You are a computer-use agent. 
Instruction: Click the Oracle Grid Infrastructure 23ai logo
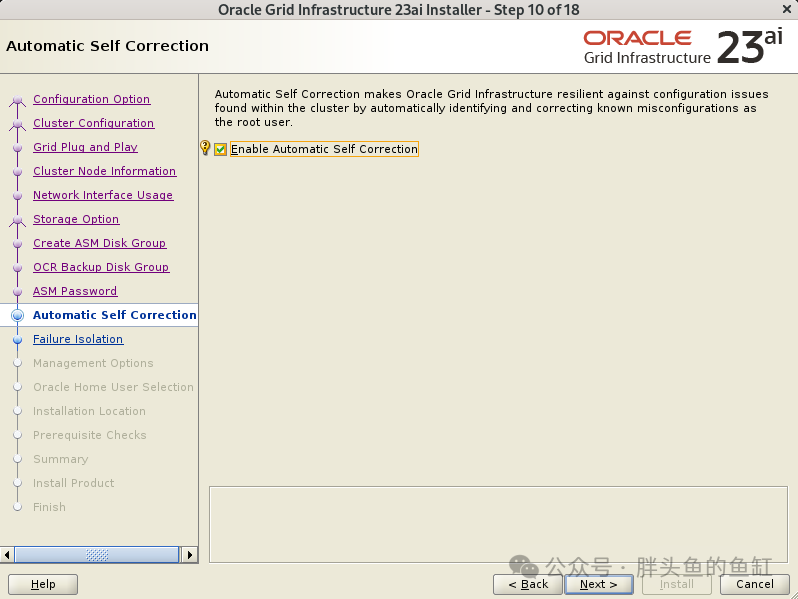click(x=683, y=47)
